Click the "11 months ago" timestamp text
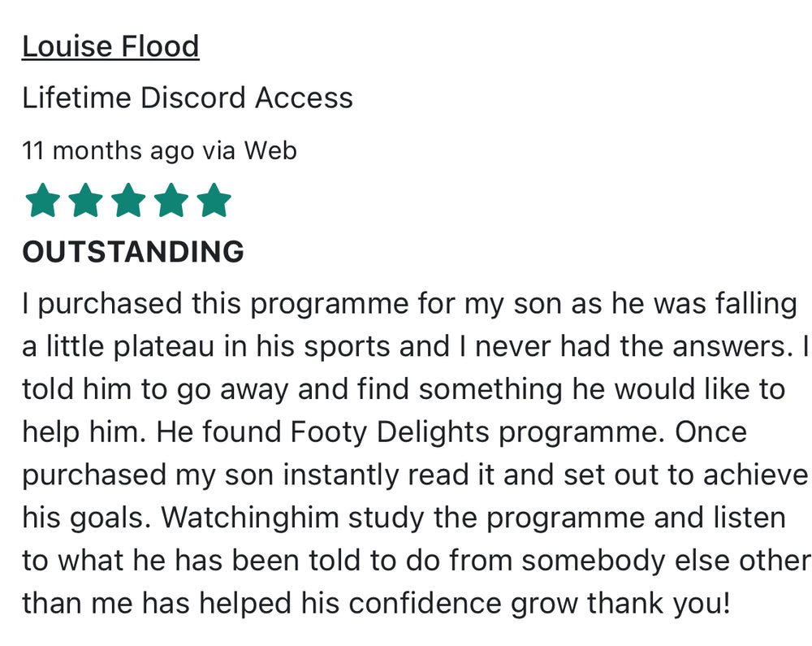This screenshot has height=646, width=812. 108,150
